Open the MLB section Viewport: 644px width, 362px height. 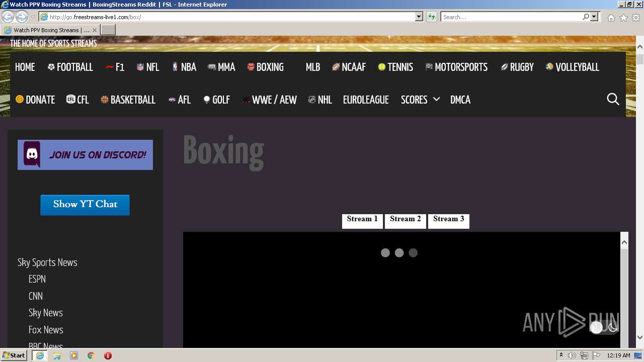(313, 67)
